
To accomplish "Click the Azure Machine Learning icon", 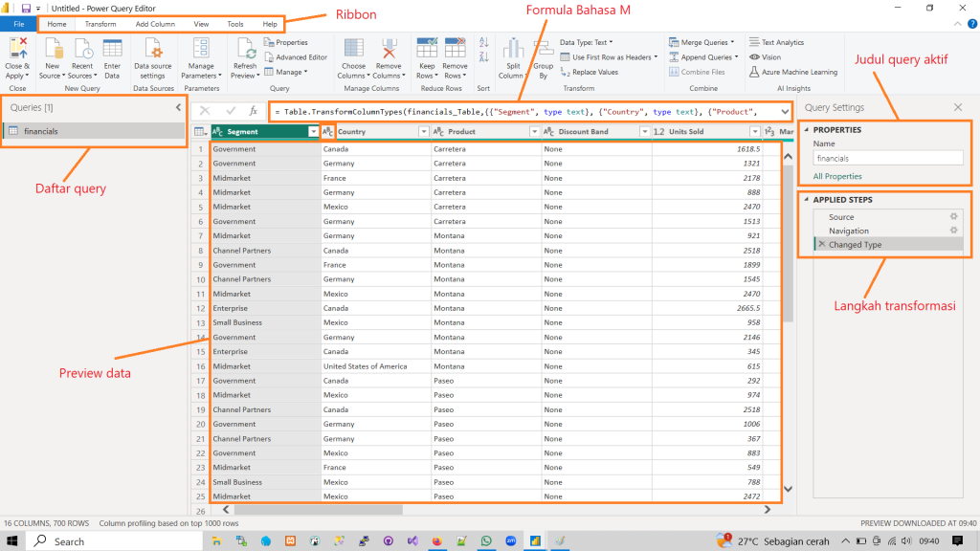I will 755,72.
